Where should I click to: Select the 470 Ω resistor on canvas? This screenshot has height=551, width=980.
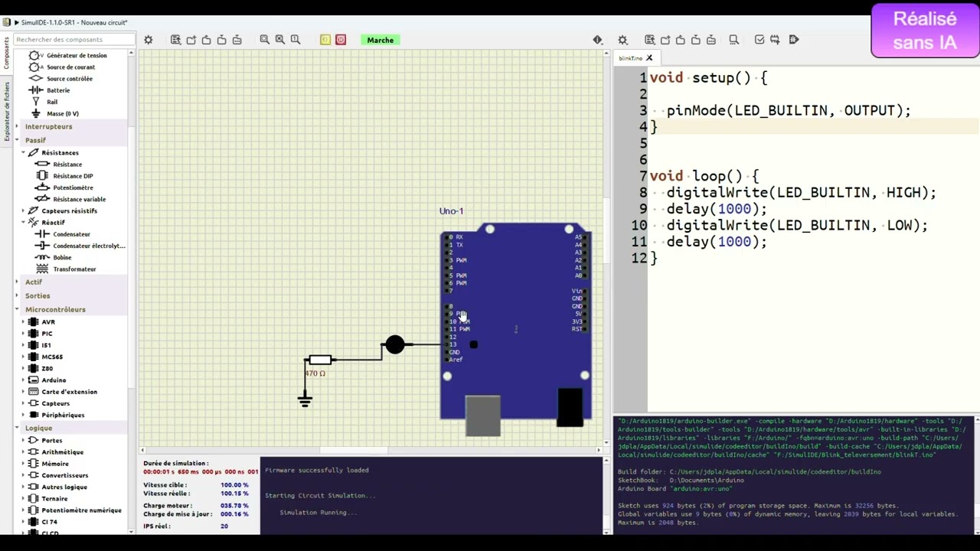click(x=320, y=360)
